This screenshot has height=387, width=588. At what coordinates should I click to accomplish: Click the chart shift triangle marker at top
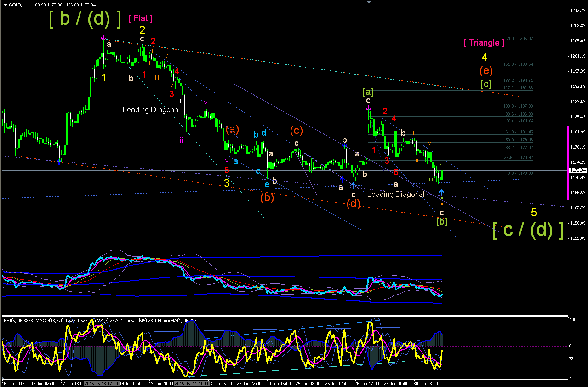coord(368,2)
